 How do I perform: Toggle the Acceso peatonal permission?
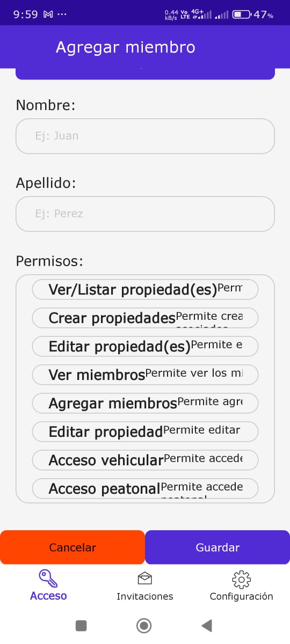tap(145, 488)
